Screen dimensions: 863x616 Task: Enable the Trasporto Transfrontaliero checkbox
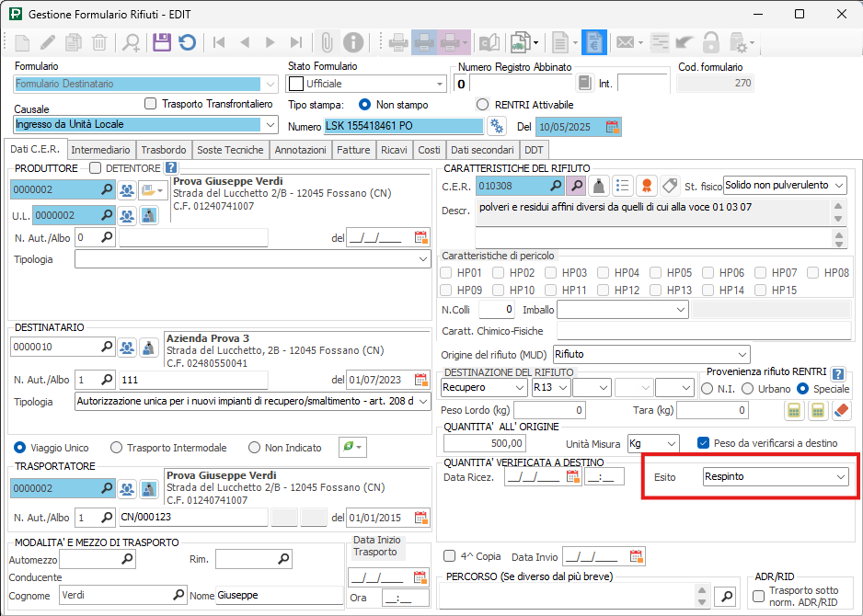click(152, 104)
